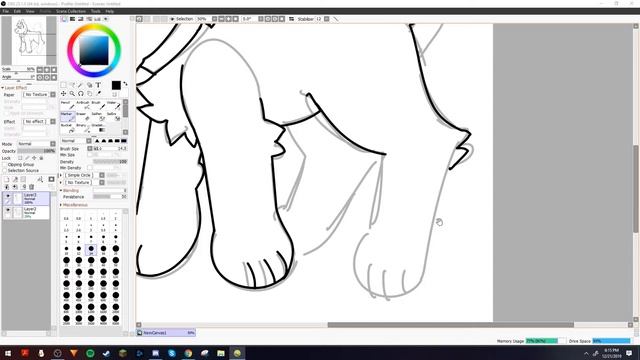Select the Marker tool
Screen dimensions: 640x360
click(x=68, y=116)
